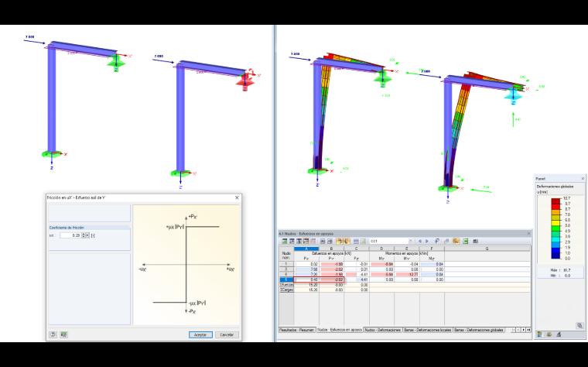Click the dark red 10.7 legend swatch
This screenshot has height=367, width=588.
point(556,201)
